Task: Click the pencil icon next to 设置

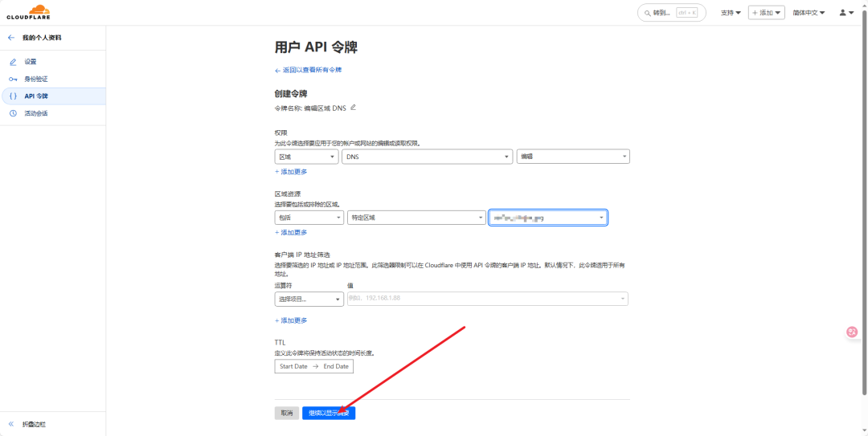Action: coord(14,62)
